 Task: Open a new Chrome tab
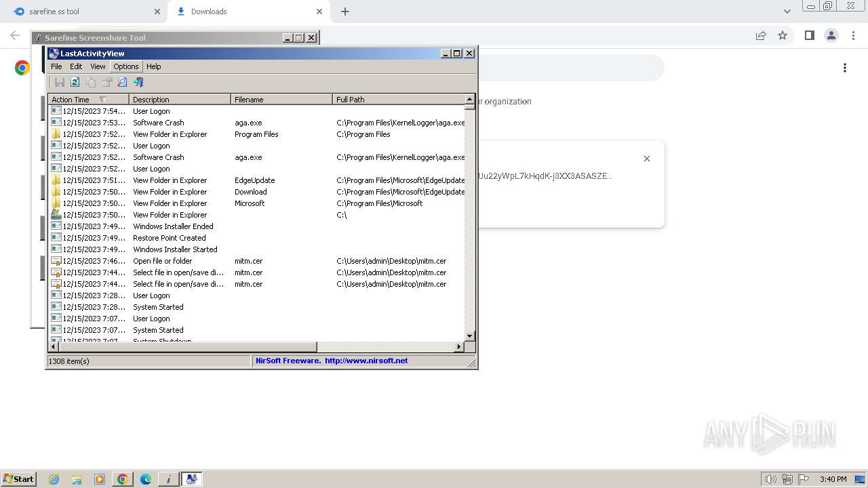pos(345,12)
